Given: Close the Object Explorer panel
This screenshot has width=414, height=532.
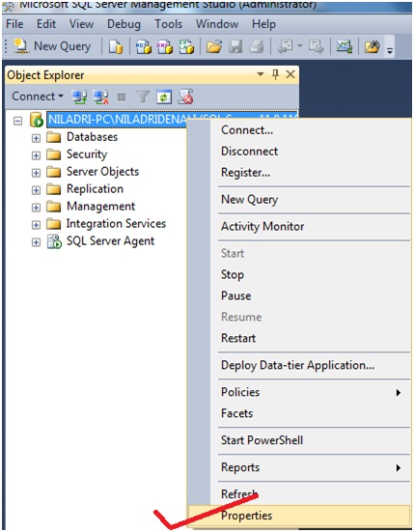Looking at the screenshot, I should [x=290, y=74].
